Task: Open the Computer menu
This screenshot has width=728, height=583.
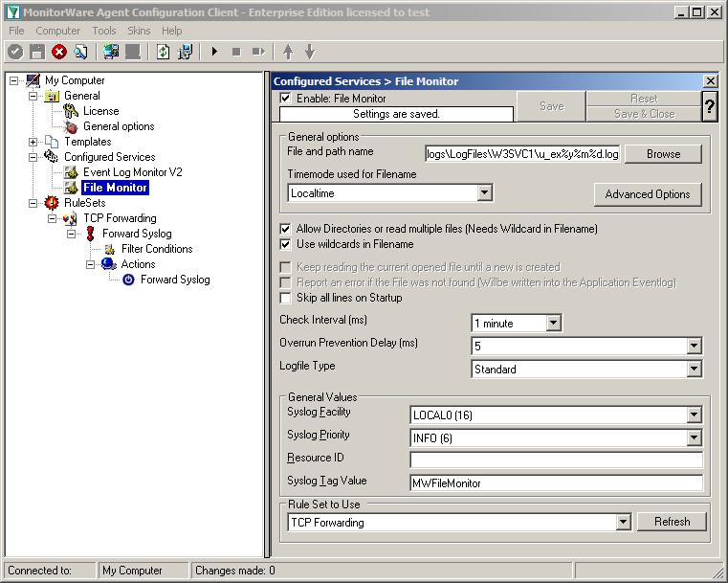Action: tap(58, 31)
